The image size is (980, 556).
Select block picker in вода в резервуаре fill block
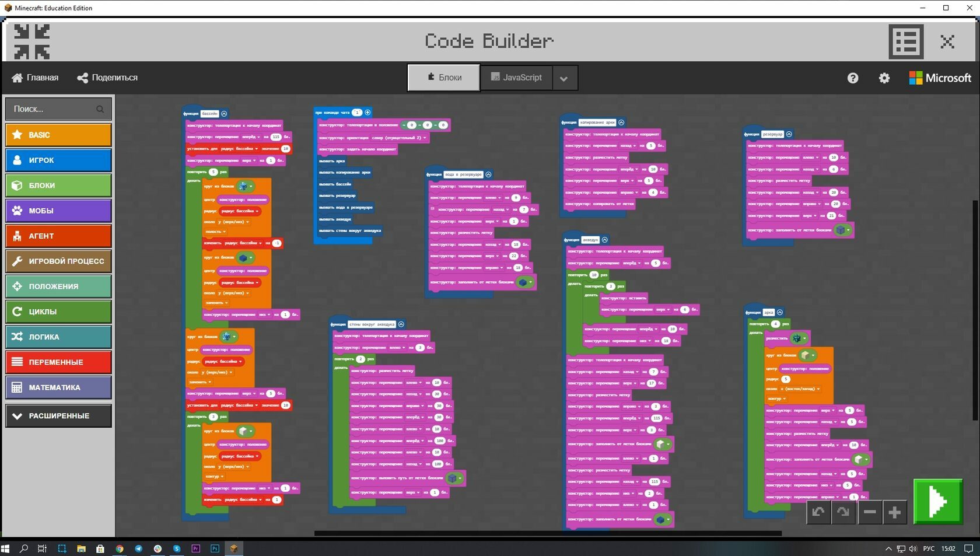click(526, 282)
